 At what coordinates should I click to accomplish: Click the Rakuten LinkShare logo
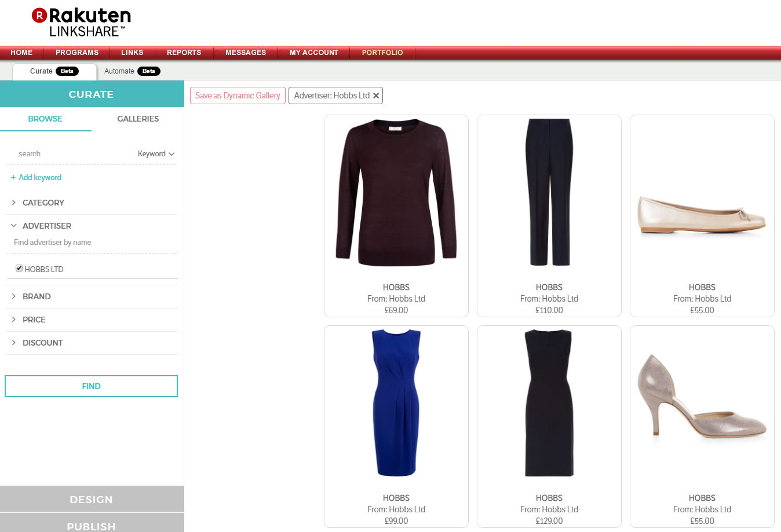pyautogui.click(x=81, y=23)
